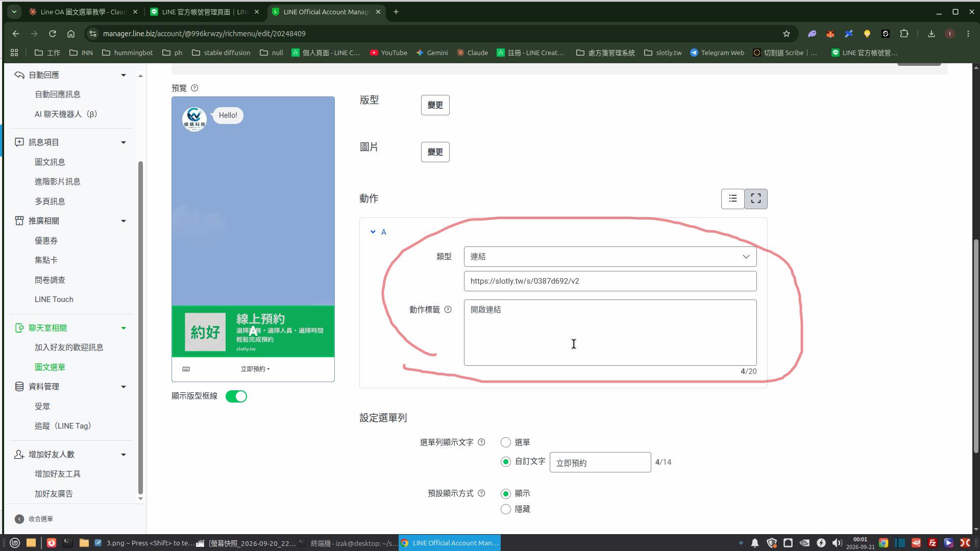
Task: Select the 自訂文字 radio option
Action: tap(506, 462)
